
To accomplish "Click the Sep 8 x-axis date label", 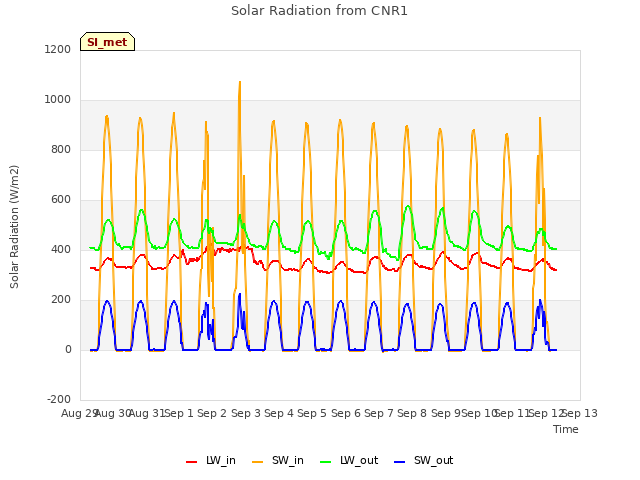I will click(x=412, y=413).
